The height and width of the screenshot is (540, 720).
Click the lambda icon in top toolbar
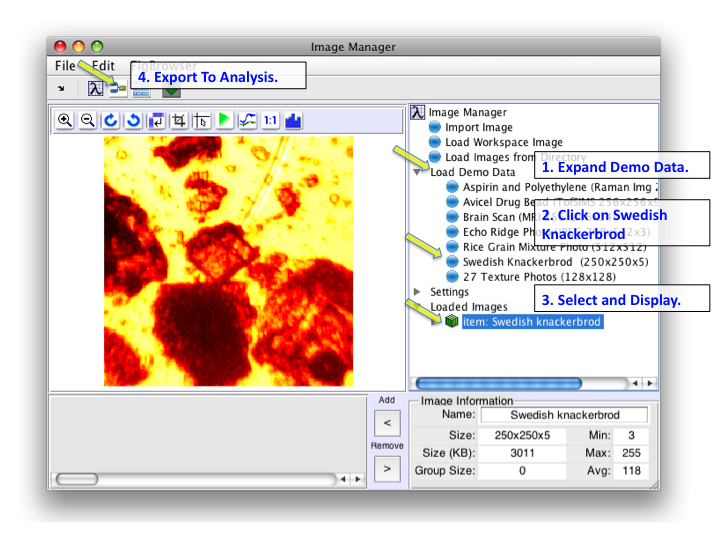point(95,89)
